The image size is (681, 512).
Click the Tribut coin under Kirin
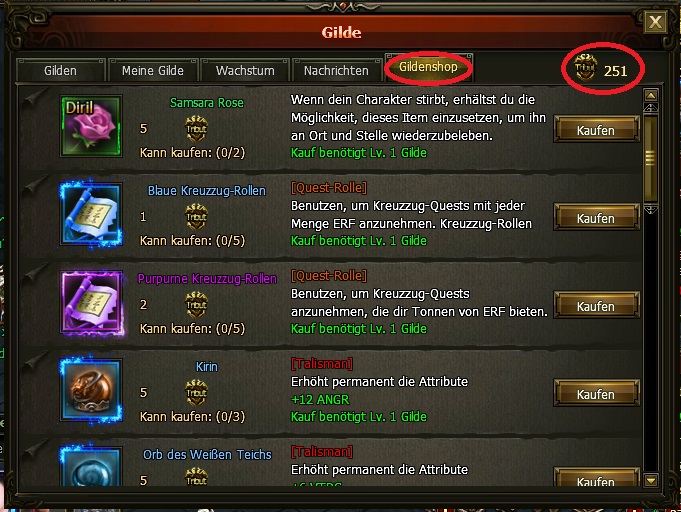click(196, 393)
